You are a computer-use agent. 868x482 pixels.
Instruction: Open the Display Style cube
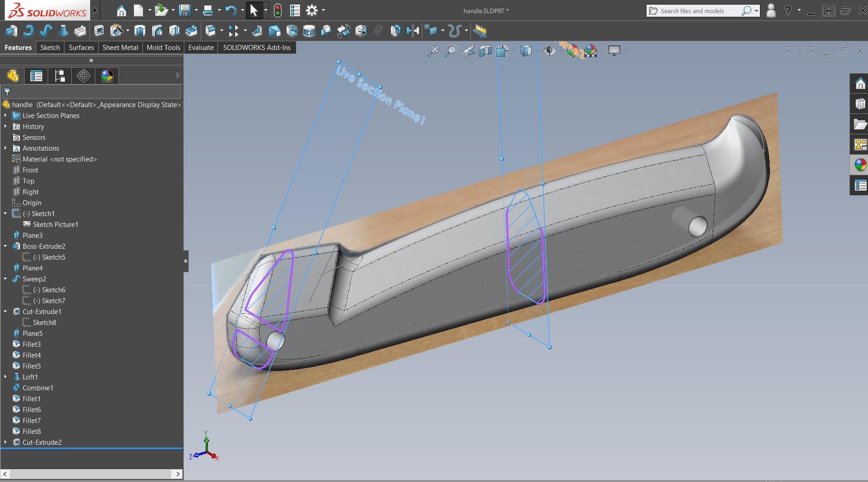[x=526, y=51]
